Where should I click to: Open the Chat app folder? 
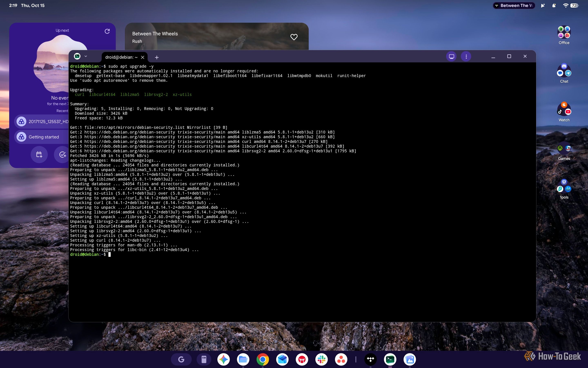564,74
